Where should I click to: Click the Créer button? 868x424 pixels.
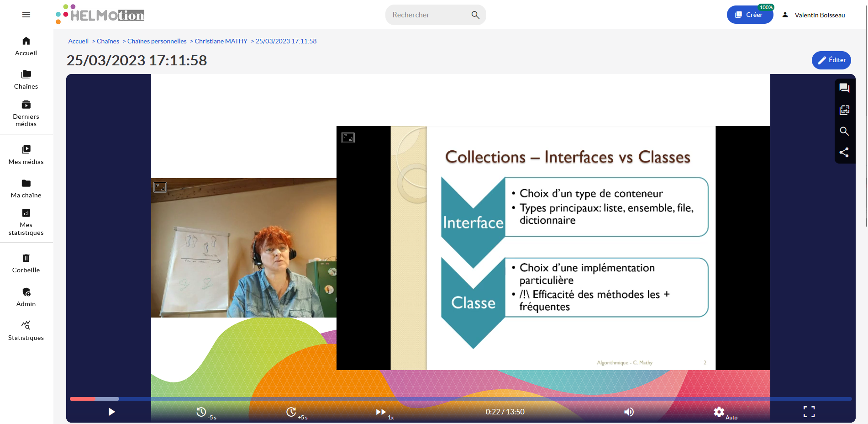tap(750, 15)
